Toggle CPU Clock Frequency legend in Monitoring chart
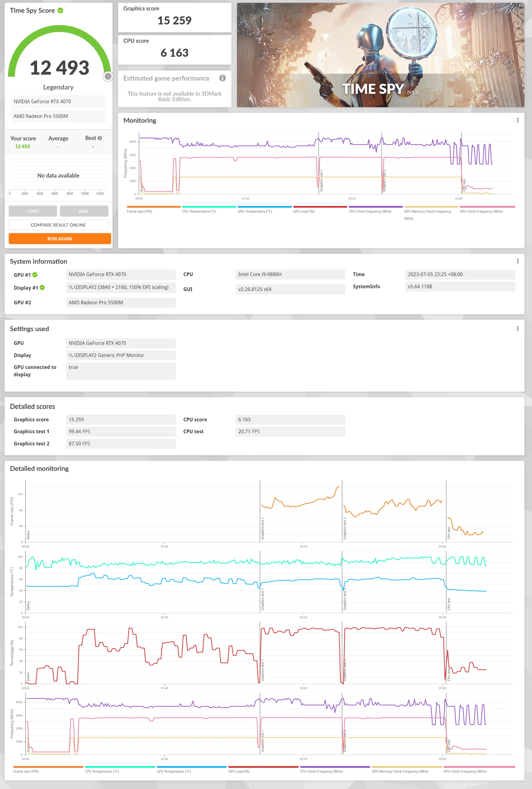 click(375, 209)
